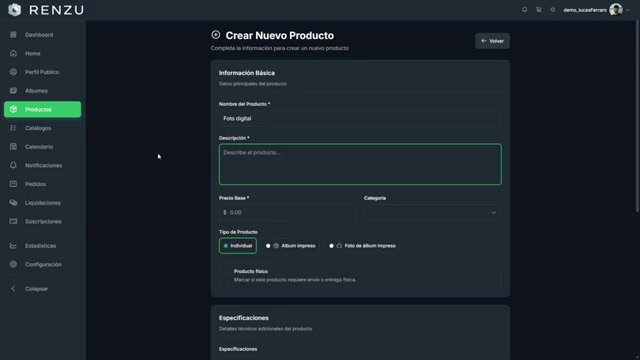Go to Liquidaciones in the sidebar
The image size is (640, 360).
pyautogui.click(x=42, y=202)
